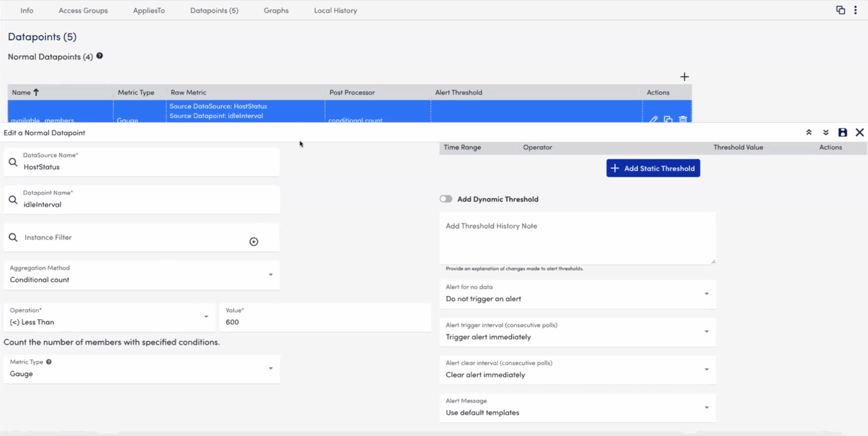Open the Local History tab
Viewport: 868px width, 436px height.
(335, 11)
